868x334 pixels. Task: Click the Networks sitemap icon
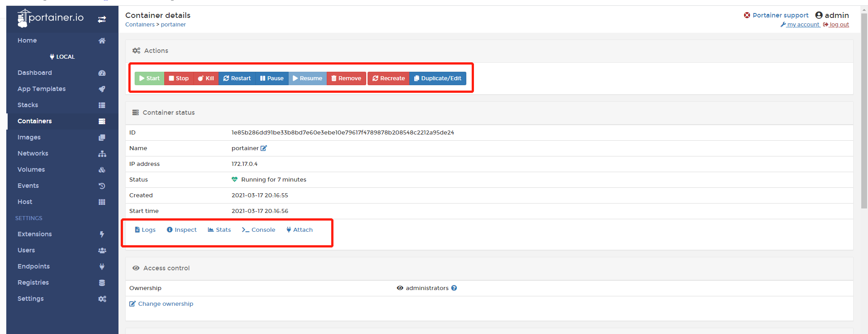[102, 153]
